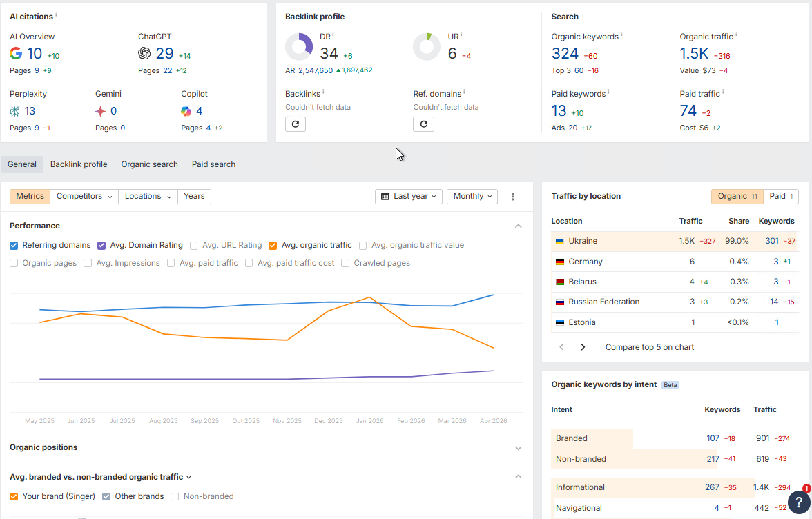Switch to the Backlink profile tab
The image size is (812, 519).
click(x=79, y=164)
